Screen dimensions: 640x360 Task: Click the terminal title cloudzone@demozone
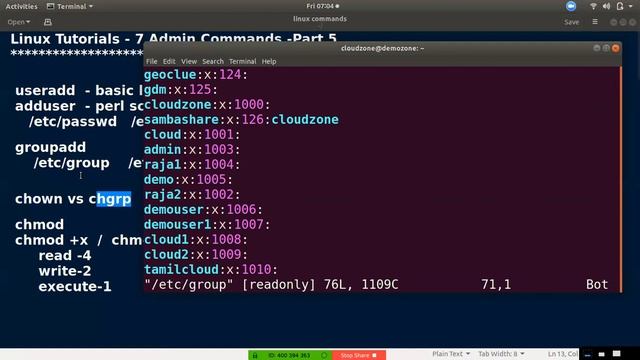click(382, 48)
